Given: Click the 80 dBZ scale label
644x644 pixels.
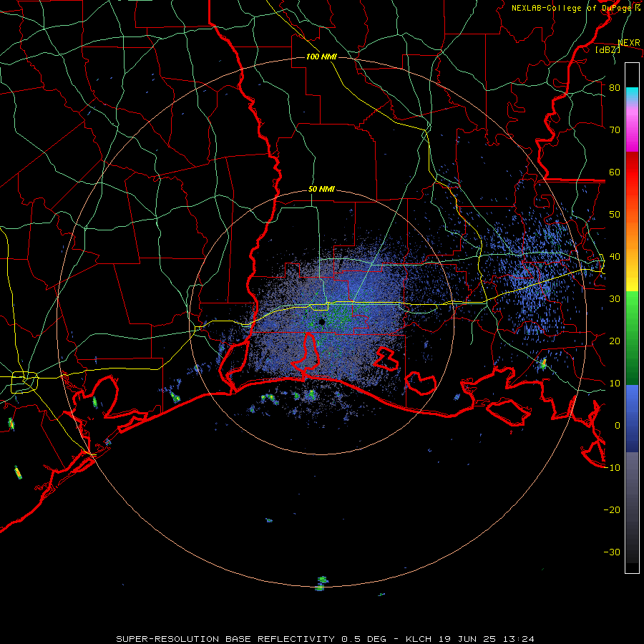Looking at the screenshot, I should (615, 88).
